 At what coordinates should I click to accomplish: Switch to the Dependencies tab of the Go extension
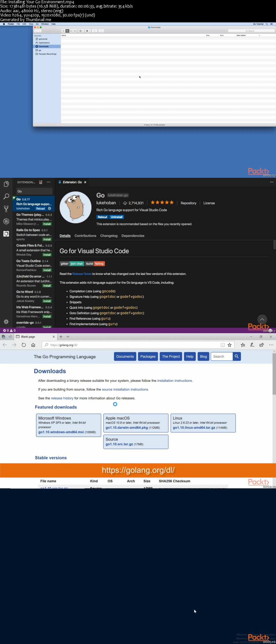pyautogui.click(x=133, y=236)
